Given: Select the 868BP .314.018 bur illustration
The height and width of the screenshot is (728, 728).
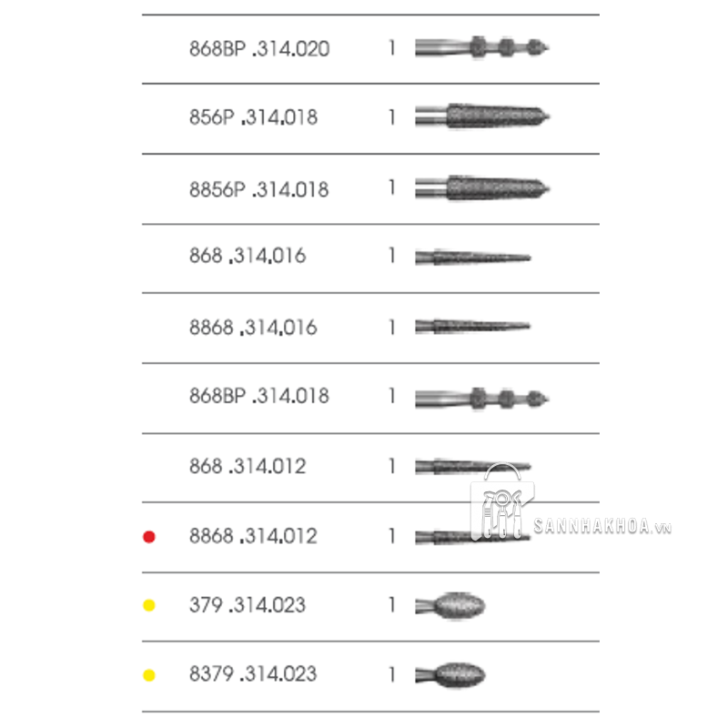Looking at the screenshot, I should 482,398.
